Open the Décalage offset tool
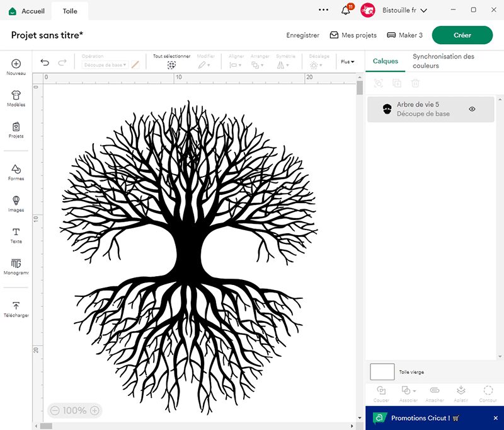 pyautogui.click(x=316, y=66)
